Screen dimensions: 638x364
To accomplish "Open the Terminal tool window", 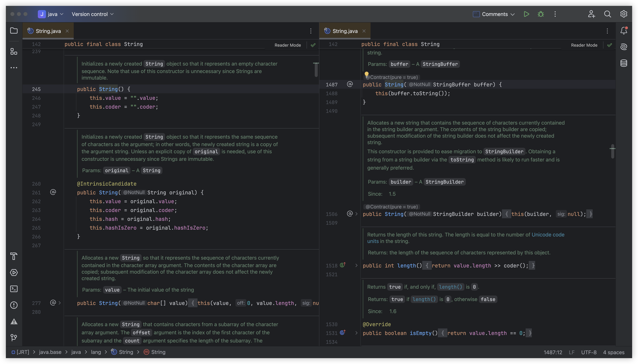I will [14, 289].
